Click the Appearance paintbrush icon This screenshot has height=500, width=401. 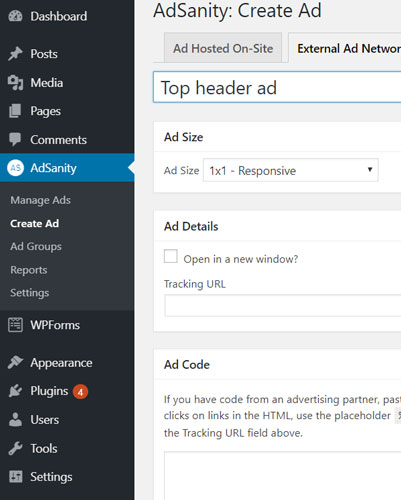tap(15, 362)
